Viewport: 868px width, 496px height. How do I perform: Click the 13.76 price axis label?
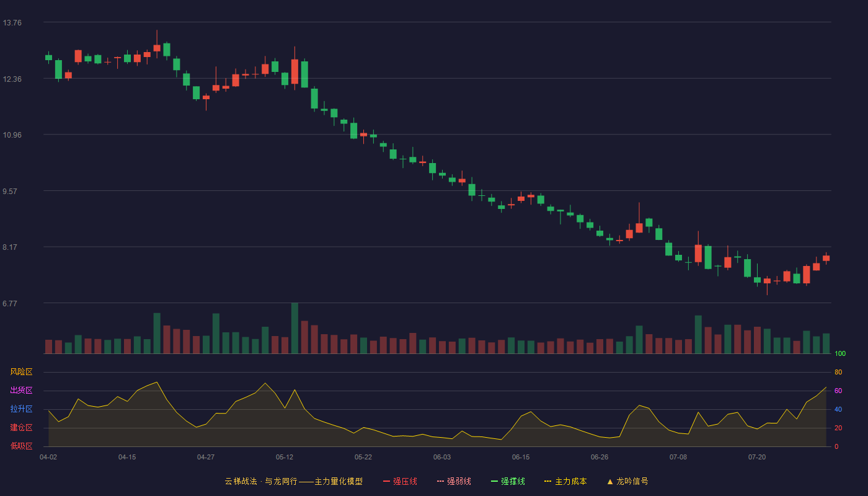tap(12, 23)
